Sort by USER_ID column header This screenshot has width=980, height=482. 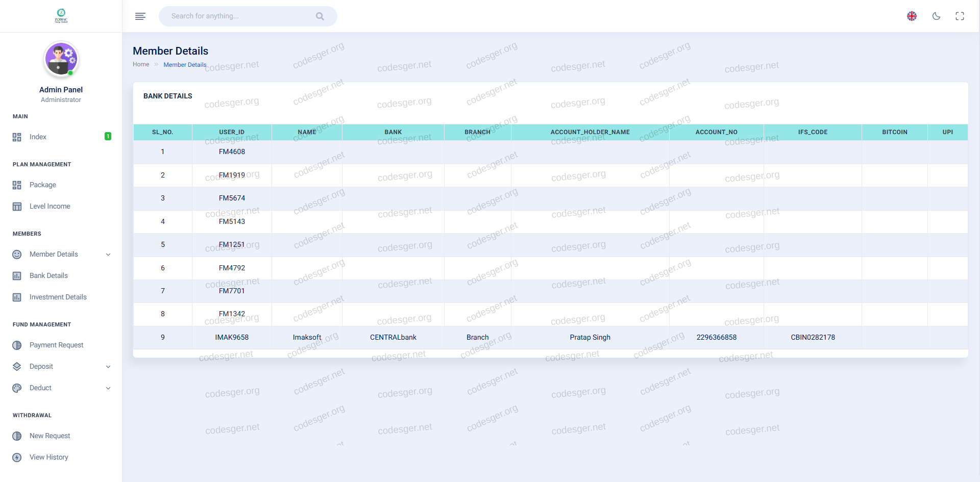coord(232,132)
